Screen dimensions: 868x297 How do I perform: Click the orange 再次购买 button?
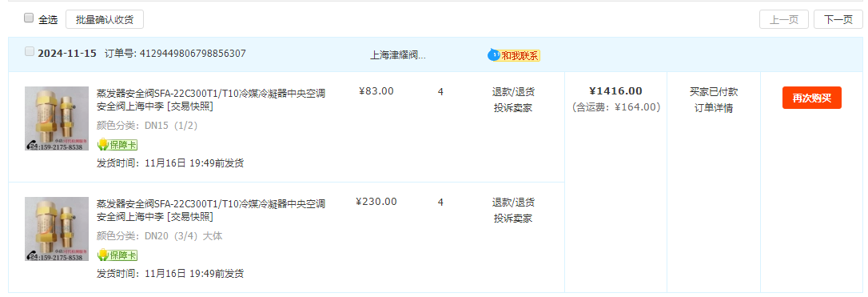coord(811,98)
